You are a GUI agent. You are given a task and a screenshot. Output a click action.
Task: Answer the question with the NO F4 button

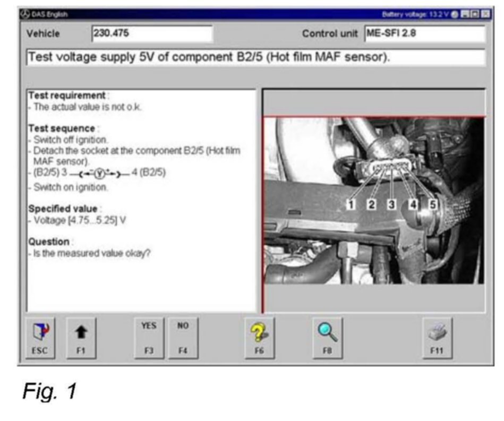(183, 336)
